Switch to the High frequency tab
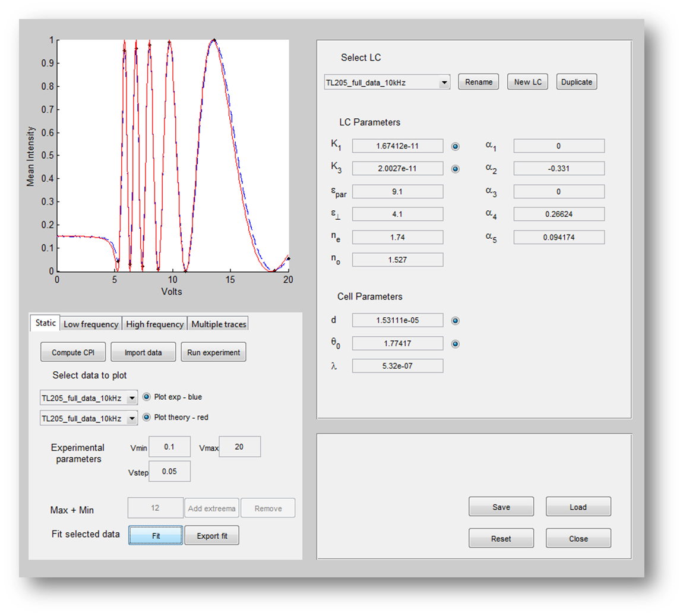 click(154, 324)
